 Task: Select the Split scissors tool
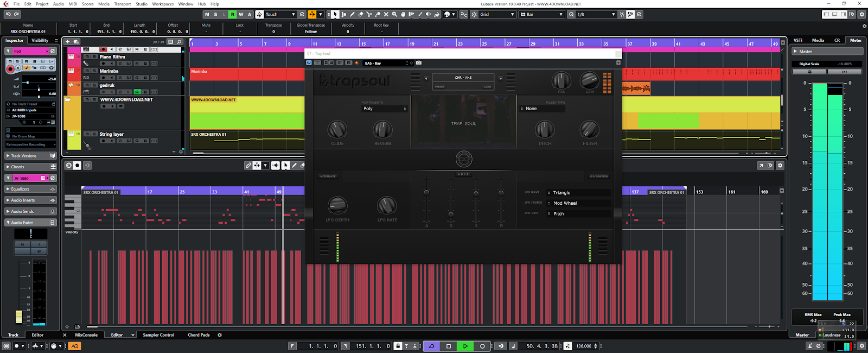[x=369, y=14]
